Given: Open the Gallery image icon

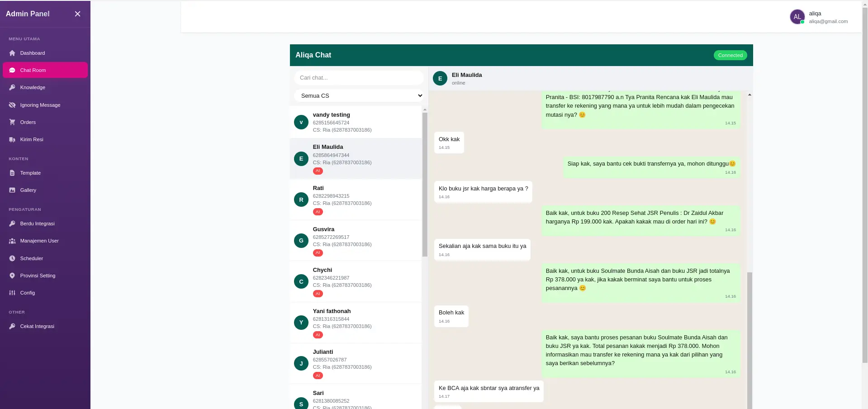Looking at the screenshot, I should [x=12, y=190].
